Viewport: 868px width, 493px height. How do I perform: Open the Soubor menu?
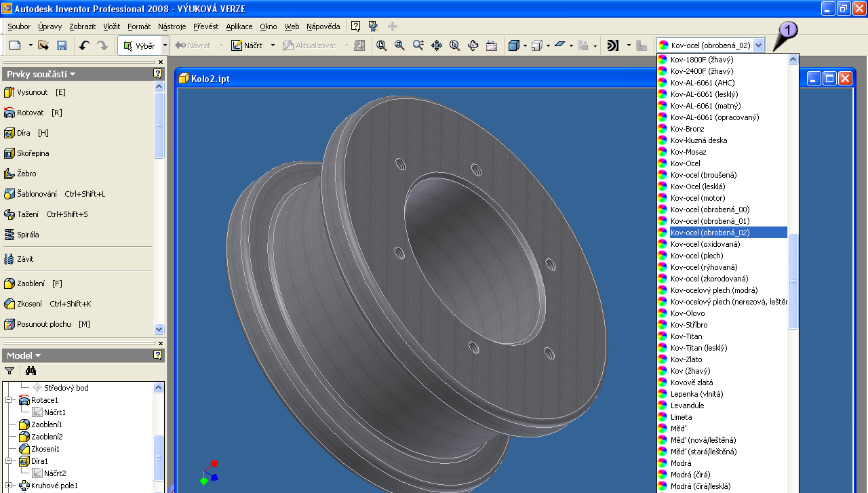point(19,26)
